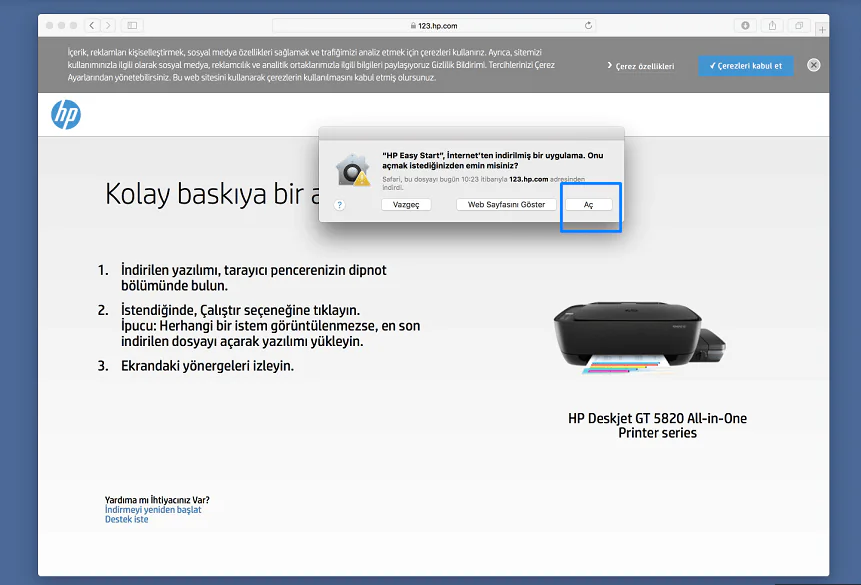Image resolution: width=861 pixels, height=585 pixels.
Task: Show all tabs with the tab overview icon
Action: coord(799,25)
